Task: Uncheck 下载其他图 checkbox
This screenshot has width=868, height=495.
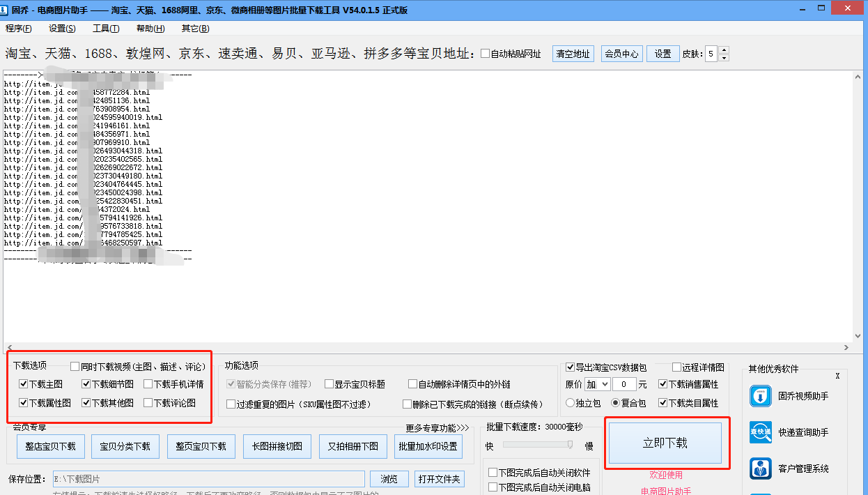Action: tap(86, 403)
